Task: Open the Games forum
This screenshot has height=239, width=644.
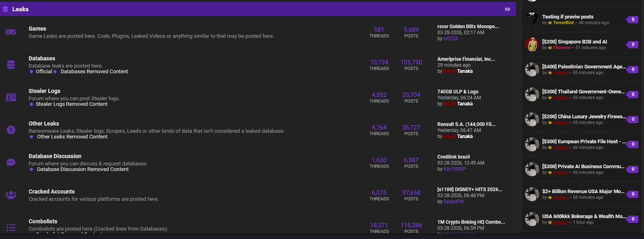Action: [37, 28]
